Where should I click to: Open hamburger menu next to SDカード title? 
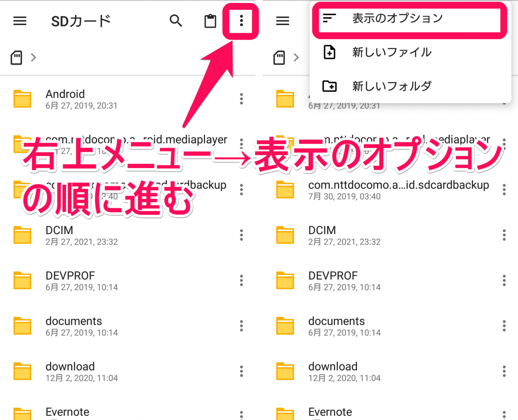click(20, 21)
